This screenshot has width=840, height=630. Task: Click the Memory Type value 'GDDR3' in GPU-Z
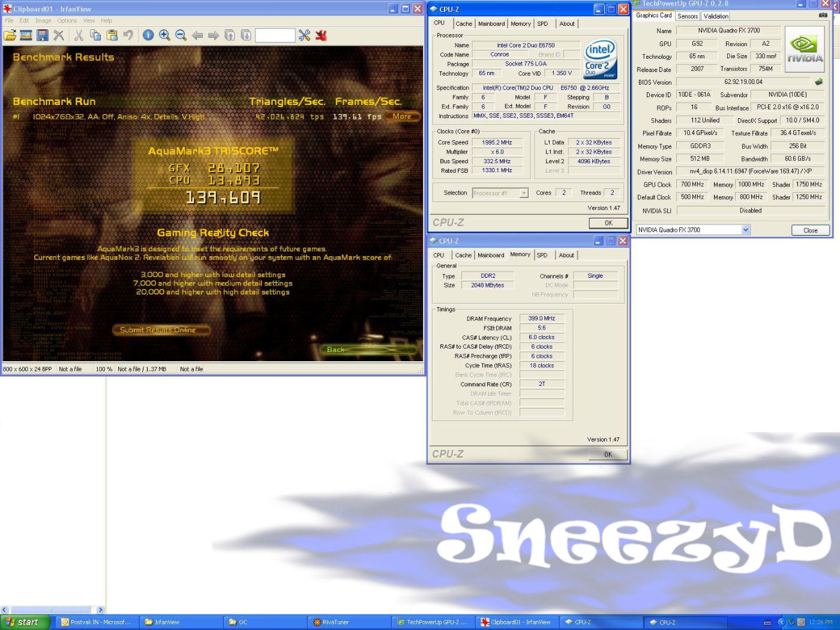point(700,146)
